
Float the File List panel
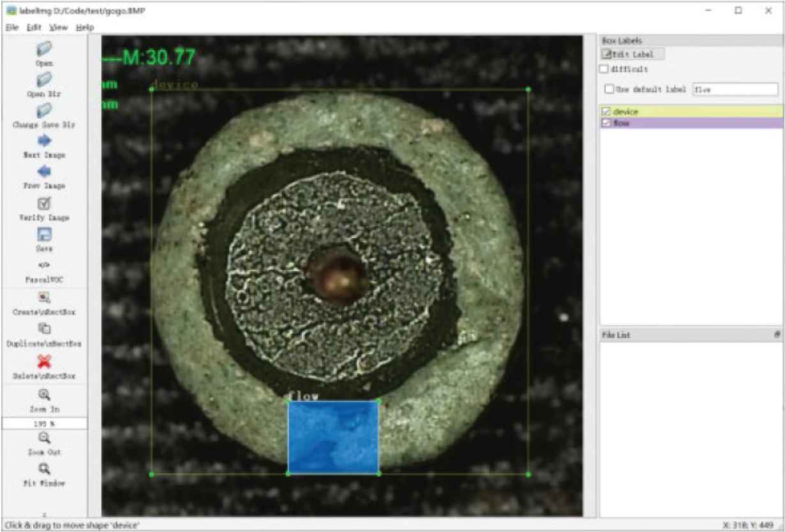point(777,334)
